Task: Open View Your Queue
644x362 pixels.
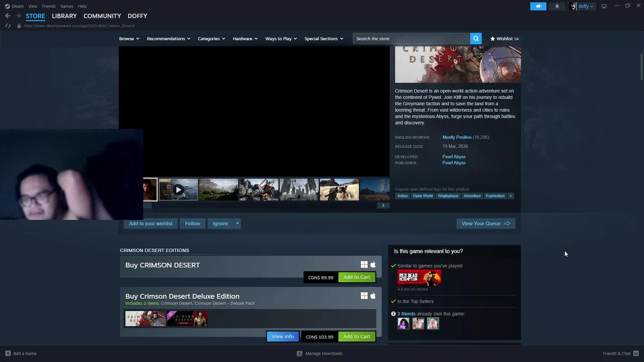Action: (x=486, y=224)
